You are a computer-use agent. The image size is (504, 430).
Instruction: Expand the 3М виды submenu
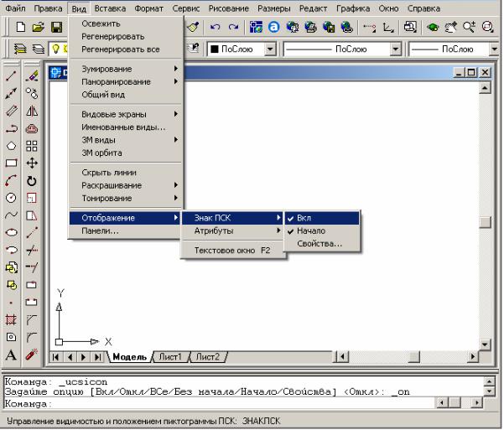[126, 140]
